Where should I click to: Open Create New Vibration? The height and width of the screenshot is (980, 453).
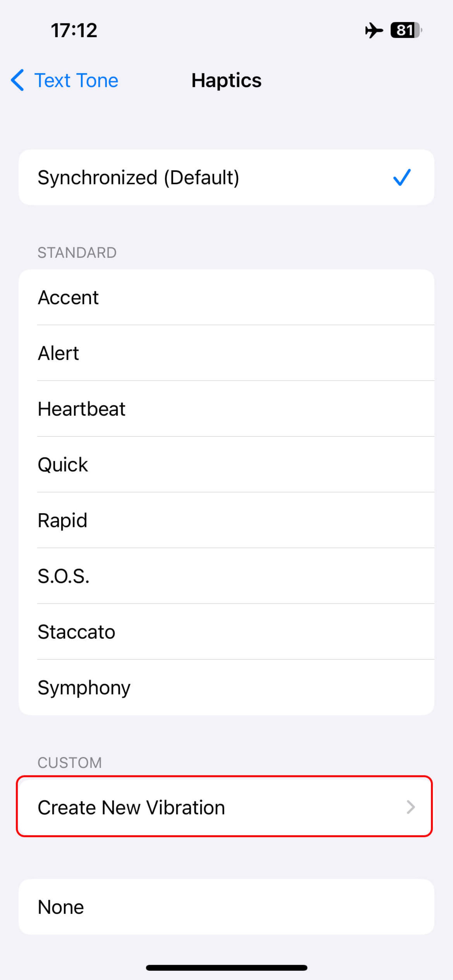(x=226, y=807)
